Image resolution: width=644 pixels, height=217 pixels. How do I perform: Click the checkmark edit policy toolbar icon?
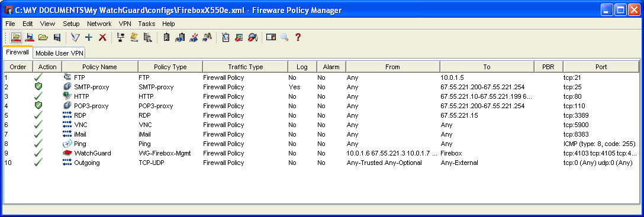(x=75, y=37)
